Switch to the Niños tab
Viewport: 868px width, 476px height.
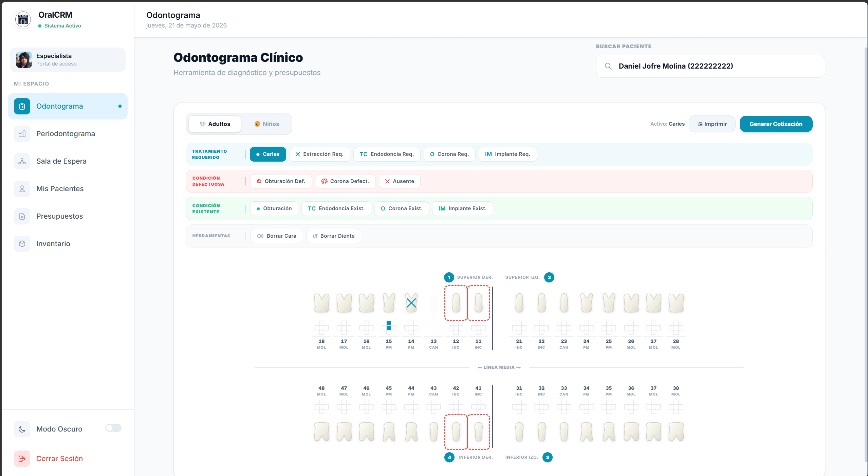[x=267, y=124]
